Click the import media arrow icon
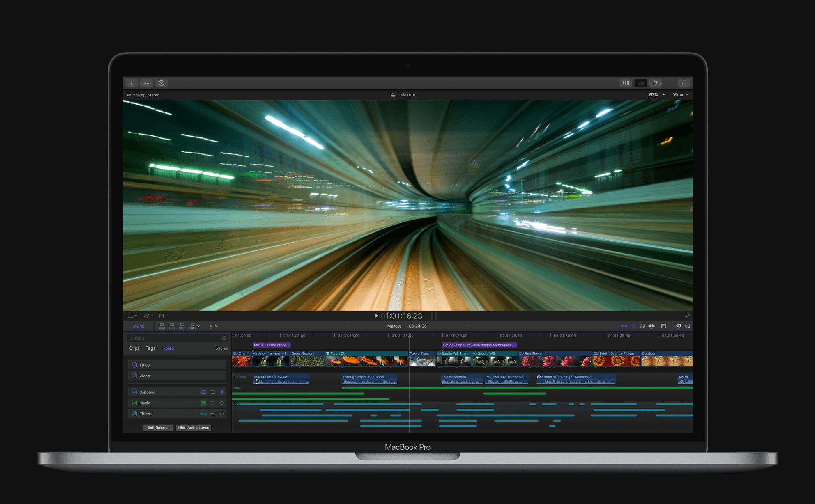 click(x=131, y=83)
